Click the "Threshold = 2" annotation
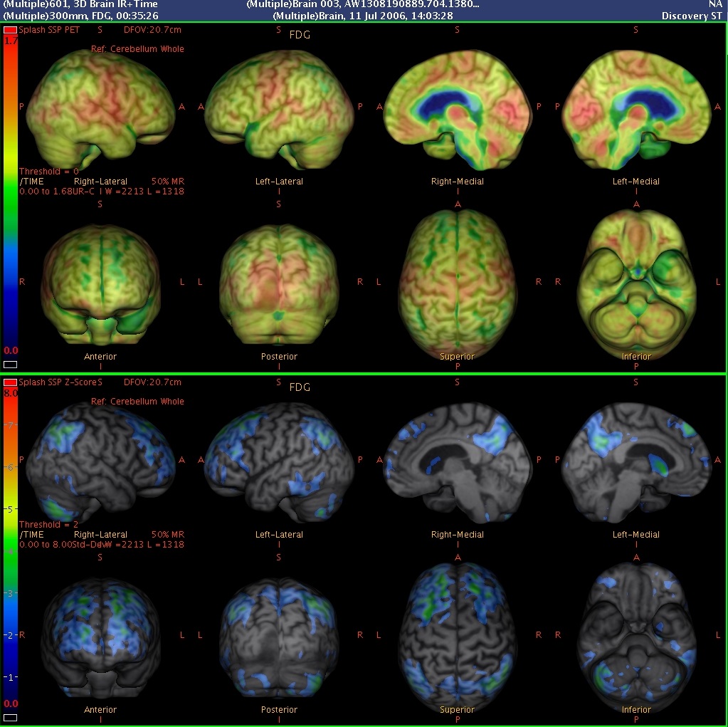 click(x=49, y=525)
